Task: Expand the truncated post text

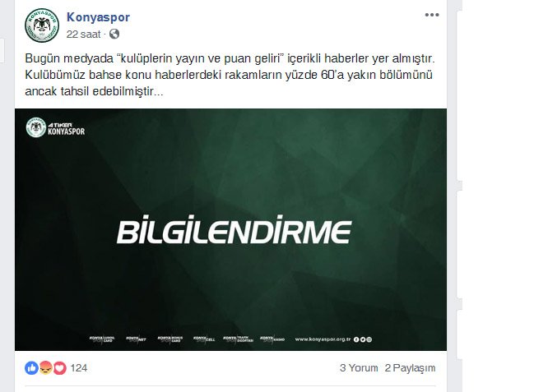Action: click(158, 91)
